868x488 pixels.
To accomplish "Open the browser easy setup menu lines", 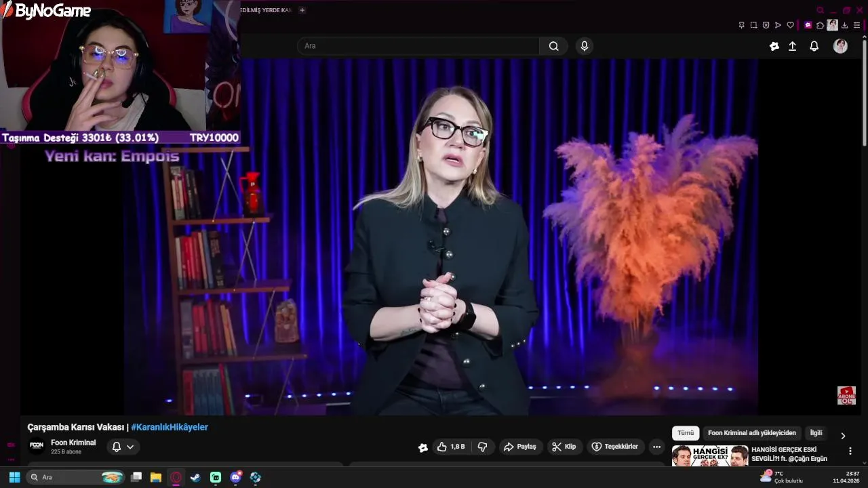I will [x=856, y=25].
